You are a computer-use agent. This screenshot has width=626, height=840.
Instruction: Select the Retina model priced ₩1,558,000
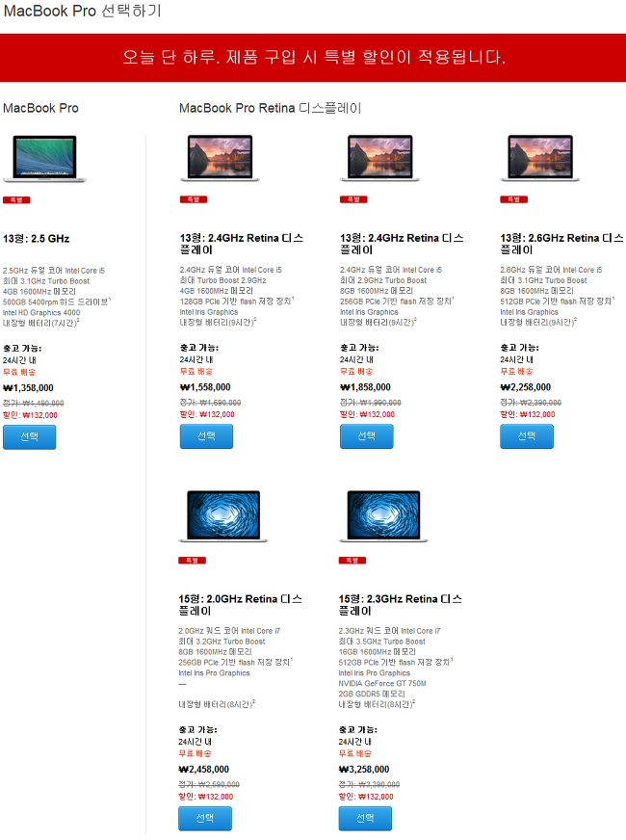coord(206,436)
